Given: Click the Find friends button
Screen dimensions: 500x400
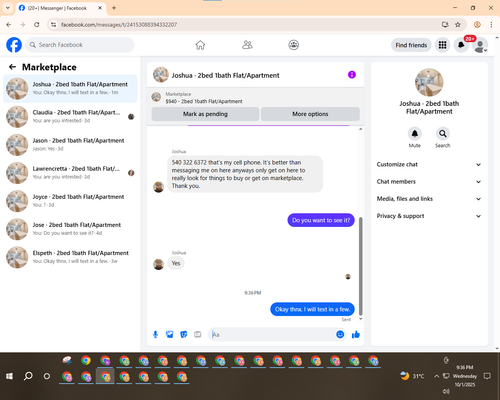Looking at the screenshot, I should (x=411, y=45).
